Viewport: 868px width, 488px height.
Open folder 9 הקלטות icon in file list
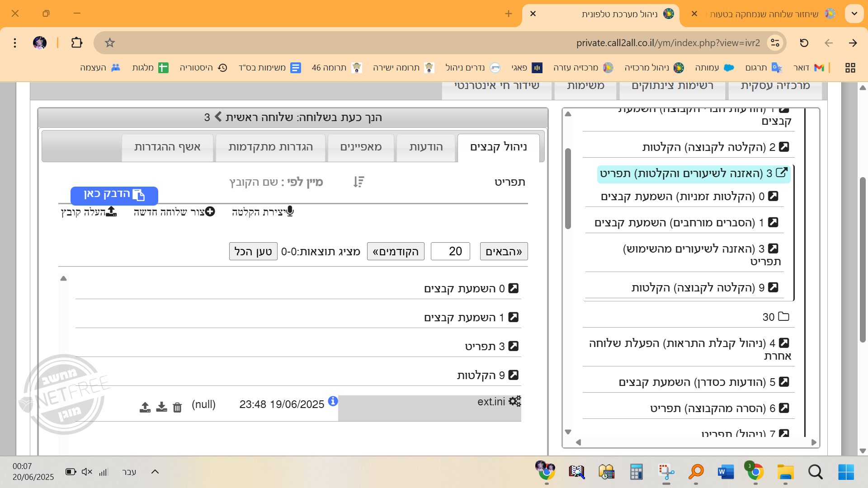click(x=514, y=375)
